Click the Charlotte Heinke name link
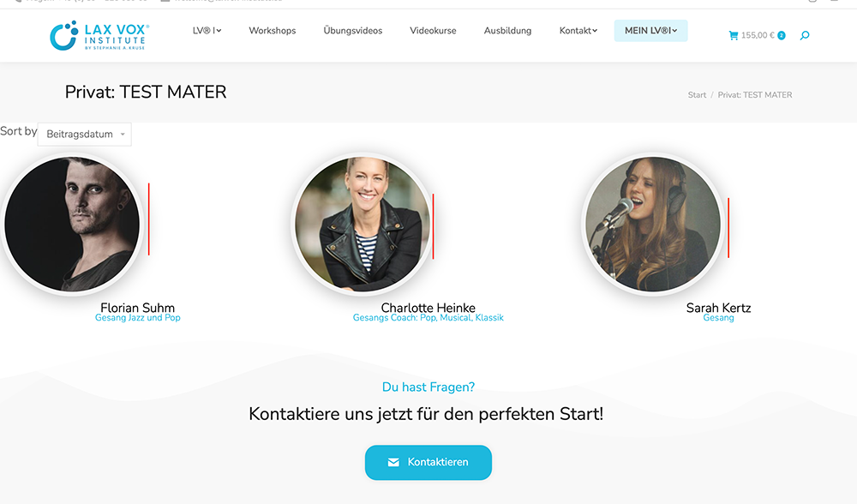Image resolution: width=857 pixels, height=504 pixels. click(428, 308)
